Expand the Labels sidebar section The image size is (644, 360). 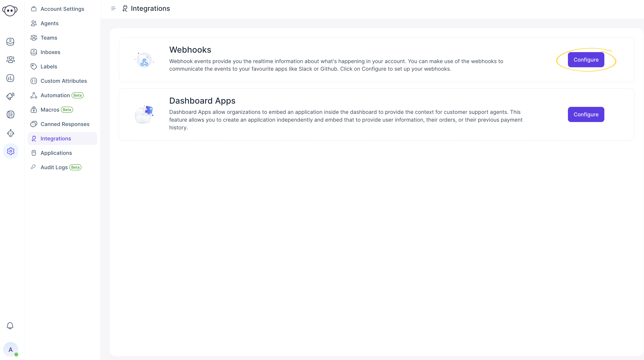(x=49, y=66)
